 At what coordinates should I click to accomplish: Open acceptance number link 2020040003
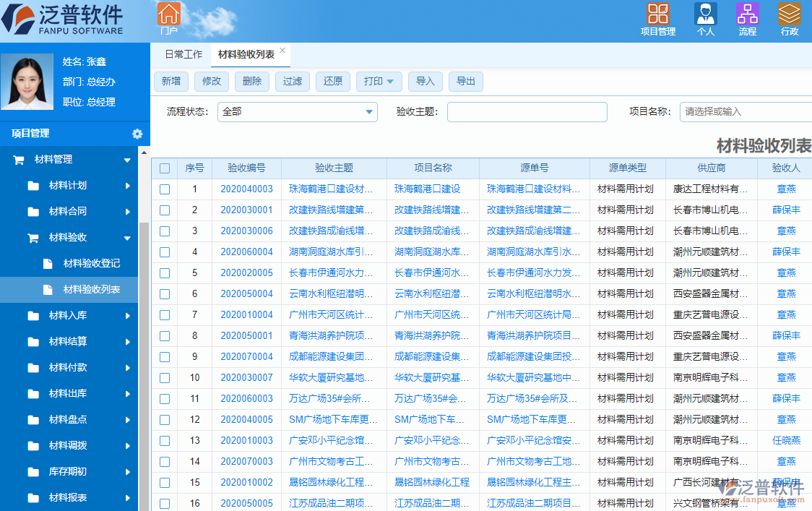coord(248,189)
